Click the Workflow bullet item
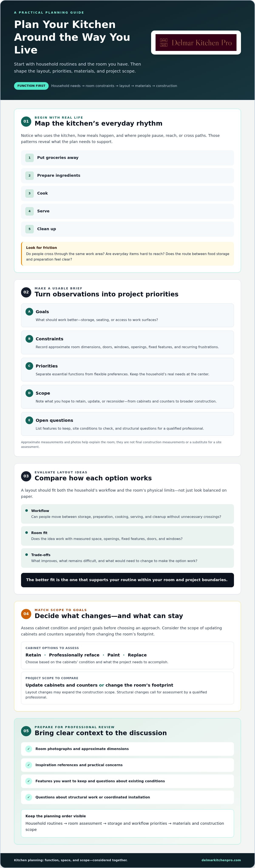Viewport: 255px width, 868px height. click(x=127, y=514)
